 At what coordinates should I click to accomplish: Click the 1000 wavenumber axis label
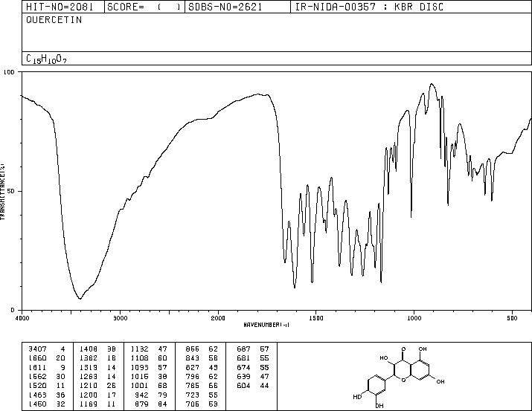click(414, 318)
